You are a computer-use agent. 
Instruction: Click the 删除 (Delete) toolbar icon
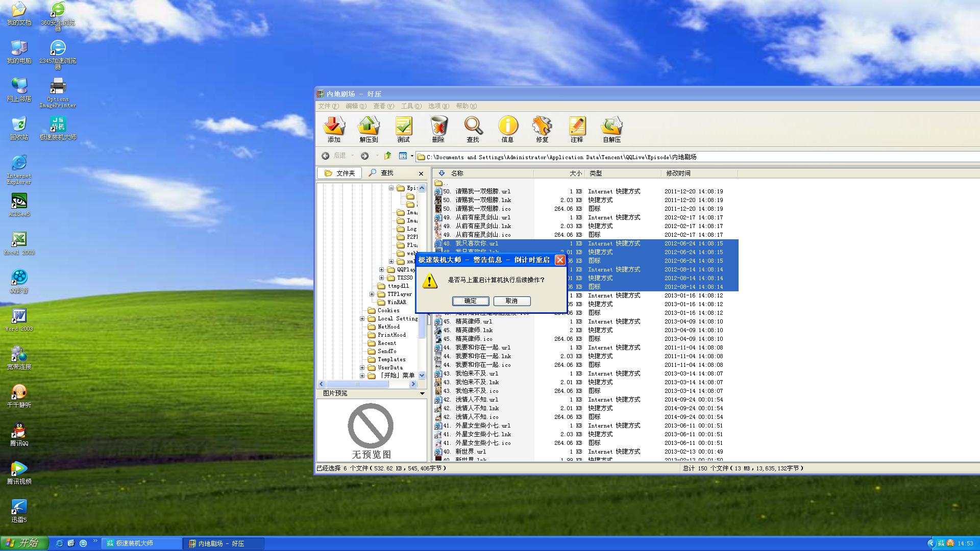(437, 128)
